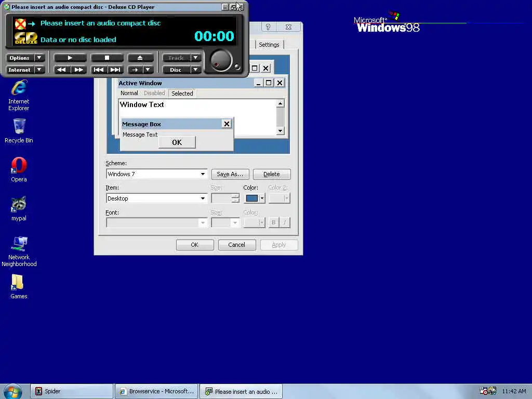Click the help question mark button
The width and height of the screenshot is (532, 399).
[268, 27]
